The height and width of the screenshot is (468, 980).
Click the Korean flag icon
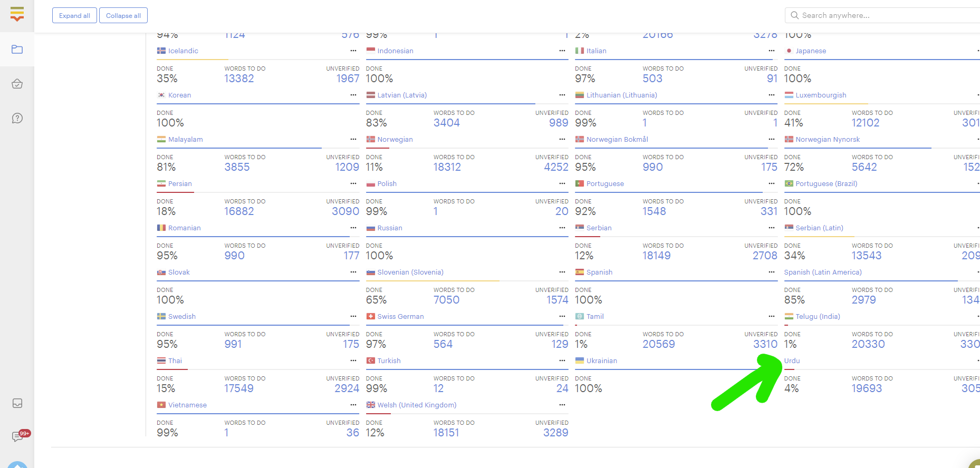pyautogui.click(x=161, y=95)
